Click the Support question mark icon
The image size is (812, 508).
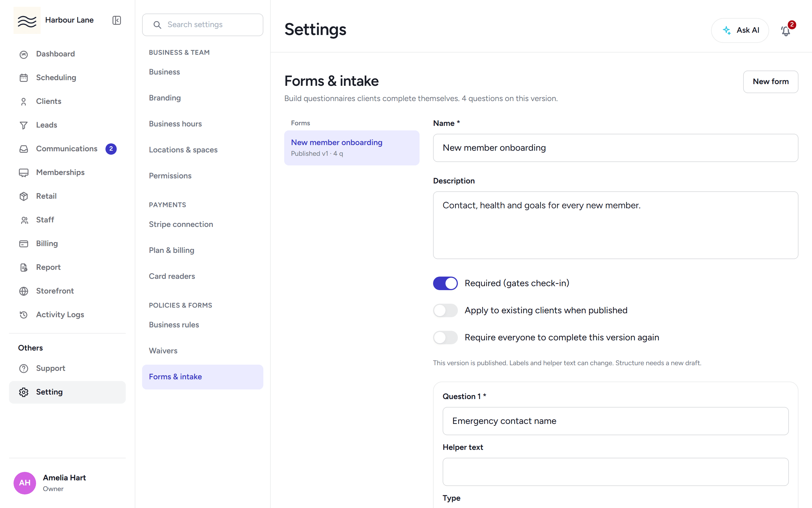tap(23, 368)
